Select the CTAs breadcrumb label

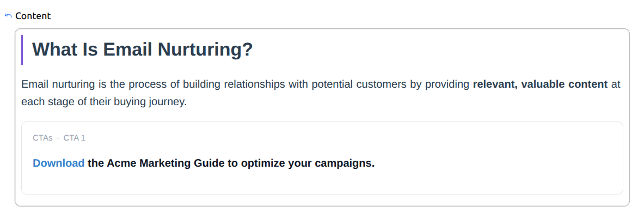pos(42,138)
